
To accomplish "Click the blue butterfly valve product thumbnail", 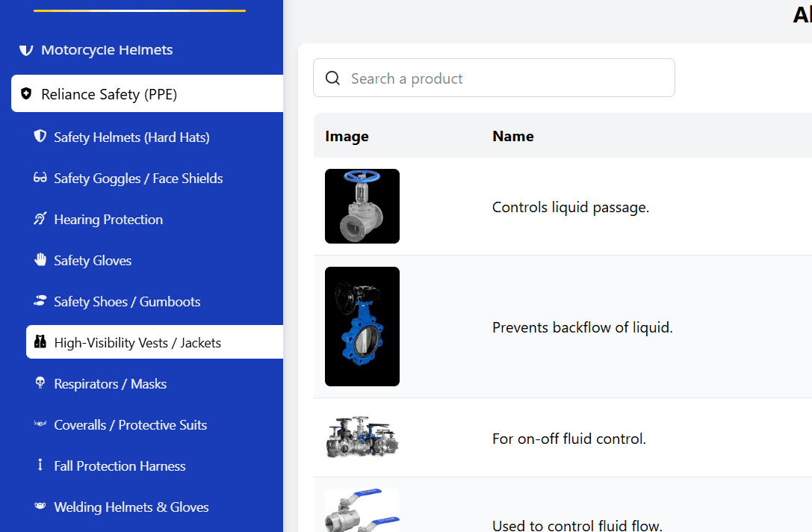I will coord(362,327).
